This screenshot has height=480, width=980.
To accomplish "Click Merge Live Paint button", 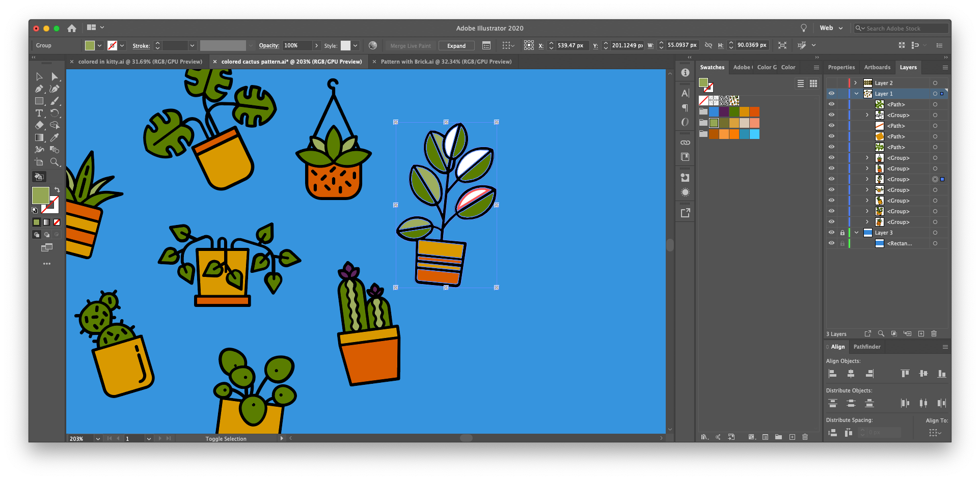I will (410, 46).
